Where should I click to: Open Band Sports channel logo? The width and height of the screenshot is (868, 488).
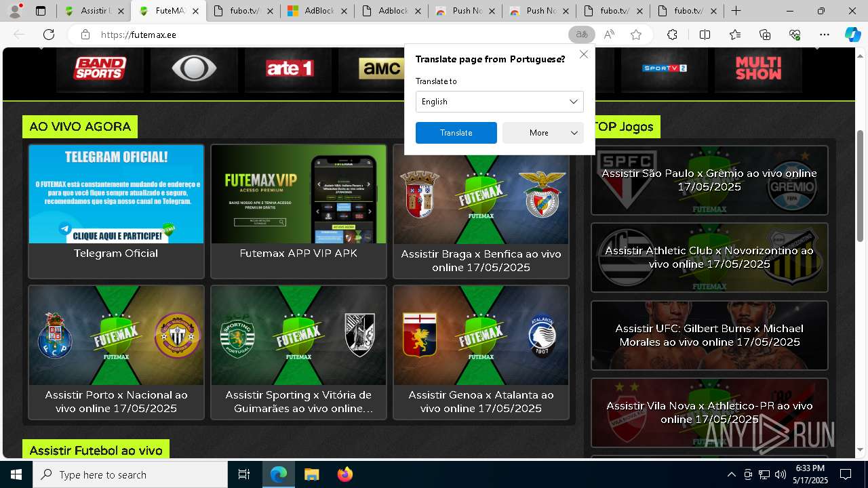(x=100, y=68)
